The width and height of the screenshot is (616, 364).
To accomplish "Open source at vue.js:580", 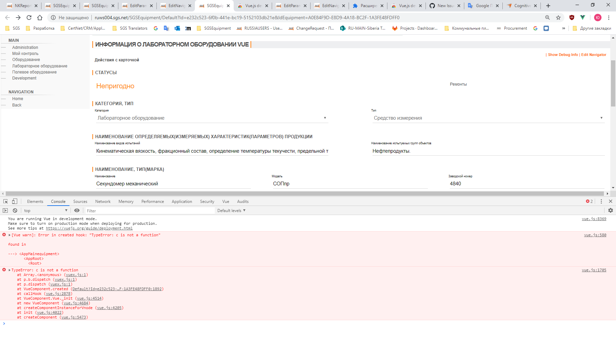I will click(x=594, y=235).
